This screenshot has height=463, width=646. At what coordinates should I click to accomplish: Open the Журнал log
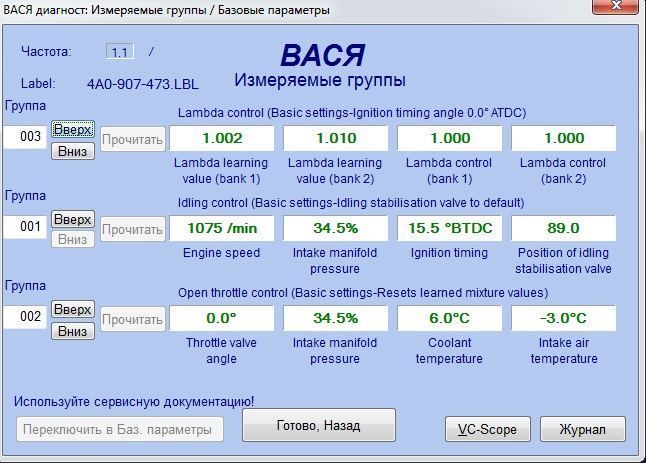tap(583, 429)
